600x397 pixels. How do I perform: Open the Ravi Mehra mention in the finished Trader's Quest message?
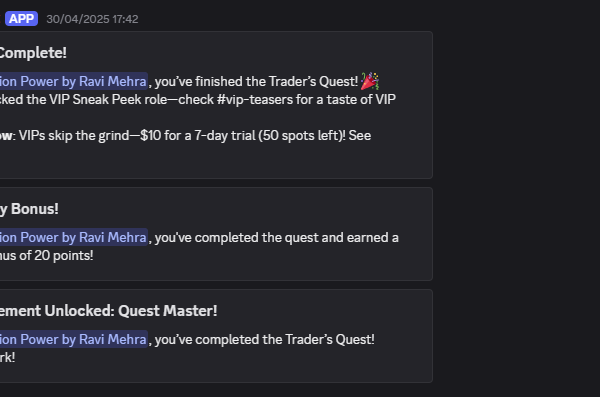[x=74, y=81]
